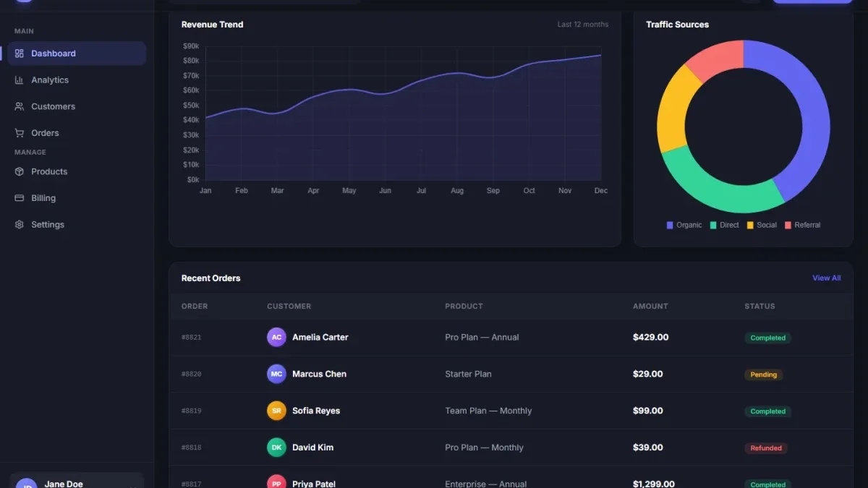The image size is (868, 488).
Task: Click the $99.00 amount
Action: (647, 411)
